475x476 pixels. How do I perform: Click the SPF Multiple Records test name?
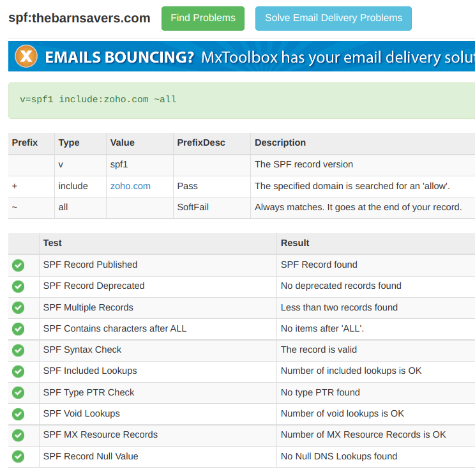tap(88, 307)
